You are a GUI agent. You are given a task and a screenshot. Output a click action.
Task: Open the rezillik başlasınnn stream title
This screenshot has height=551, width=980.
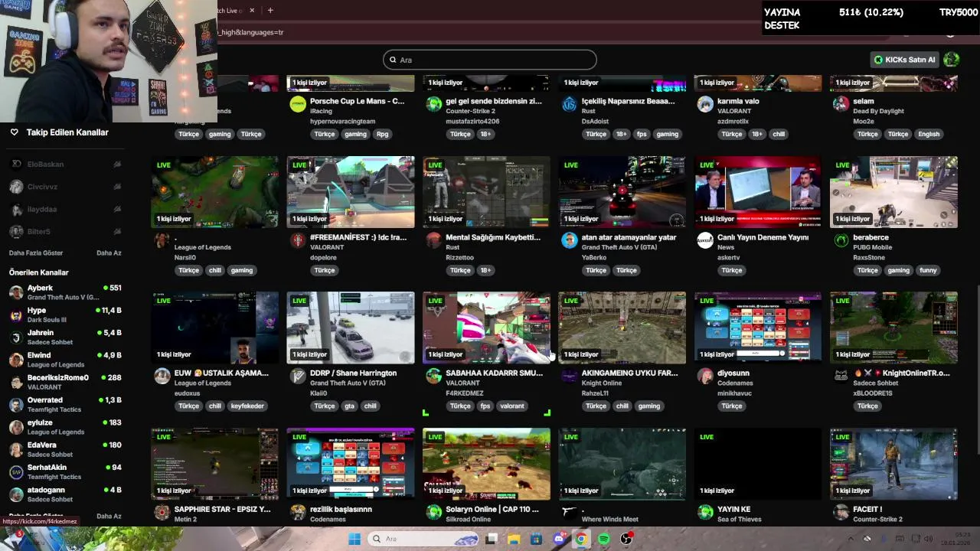[x=341, y=509]
